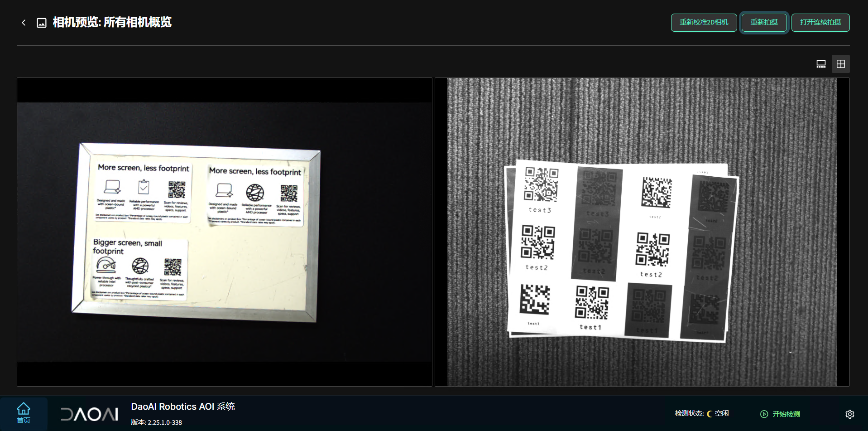Image resolution: width=868 pixels, height=431 pixels.
Task: Click the back arrow beside the page title
Action: coord(24,23)
